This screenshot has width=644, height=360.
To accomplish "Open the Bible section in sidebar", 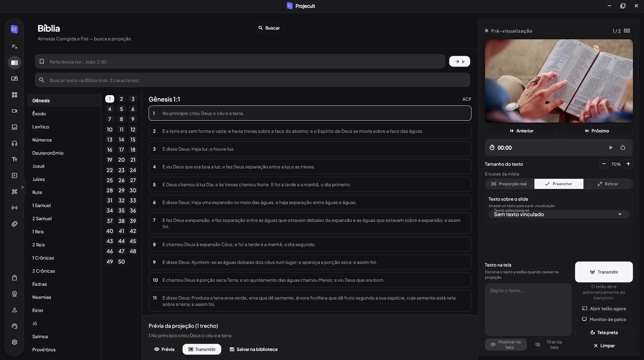I will (14, 63).
